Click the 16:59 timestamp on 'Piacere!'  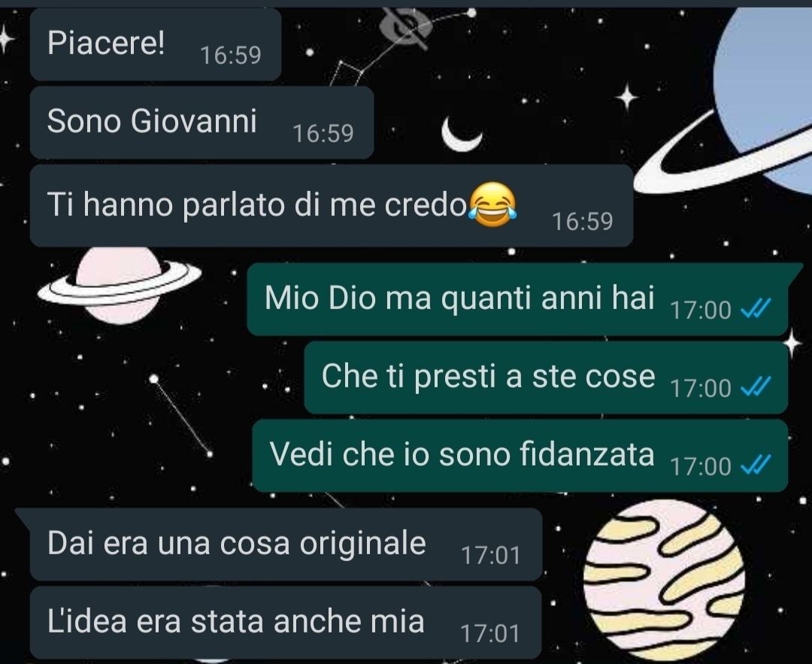point(231,56)
